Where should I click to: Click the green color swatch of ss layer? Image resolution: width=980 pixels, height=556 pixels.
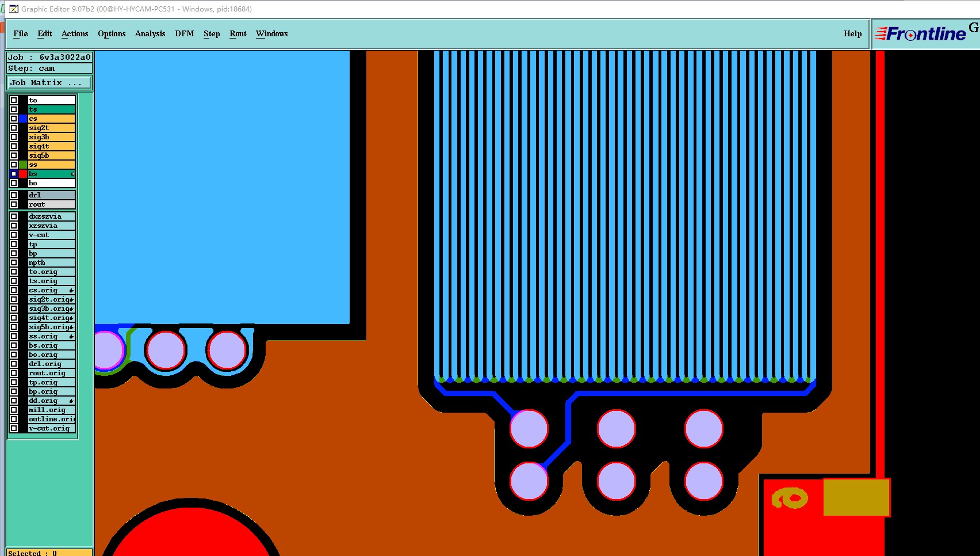pos(23,165)
